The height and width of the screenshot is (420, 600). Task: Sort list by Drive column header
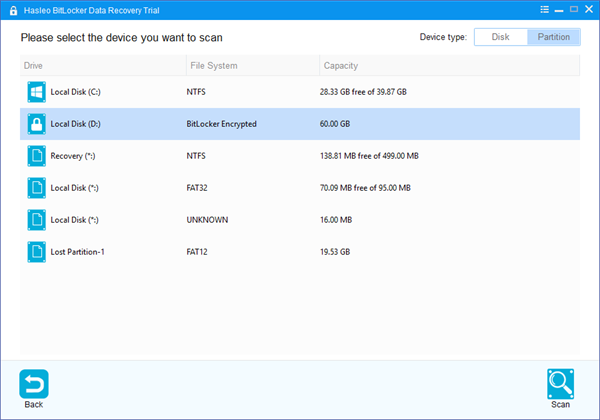click(x=100, y=66)
